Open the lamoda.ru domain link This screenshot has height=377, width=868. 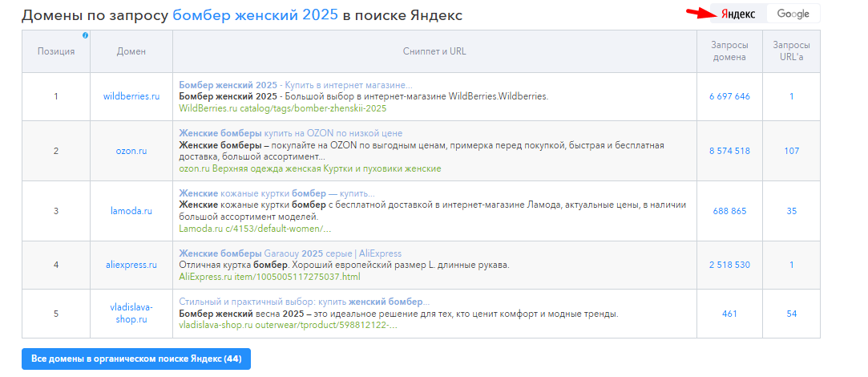click(x=131, y=211)
